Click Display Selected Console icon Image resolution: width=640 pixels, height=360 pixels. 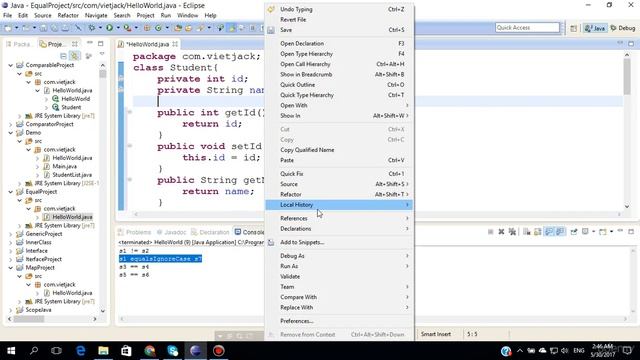point(585,232)
